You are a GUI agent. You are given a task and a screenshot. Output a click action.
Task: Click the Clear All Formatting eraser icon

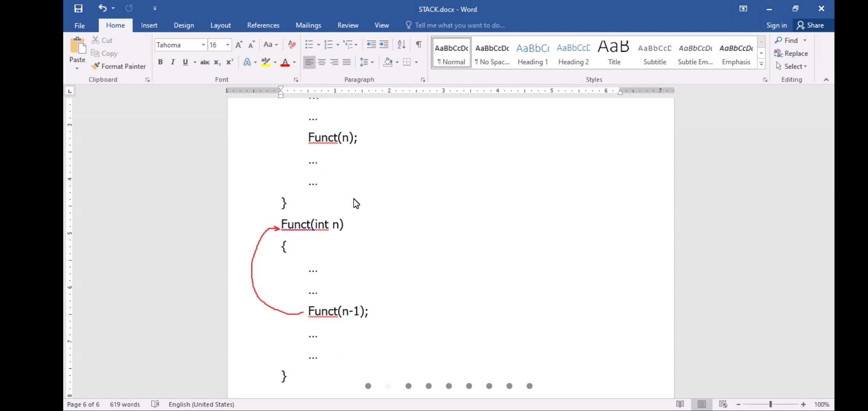292,45
